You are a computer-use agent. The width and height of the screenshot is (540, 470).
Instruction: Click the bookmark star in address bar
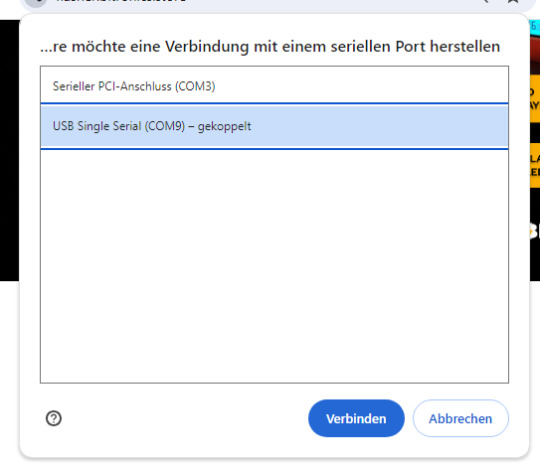513,1
